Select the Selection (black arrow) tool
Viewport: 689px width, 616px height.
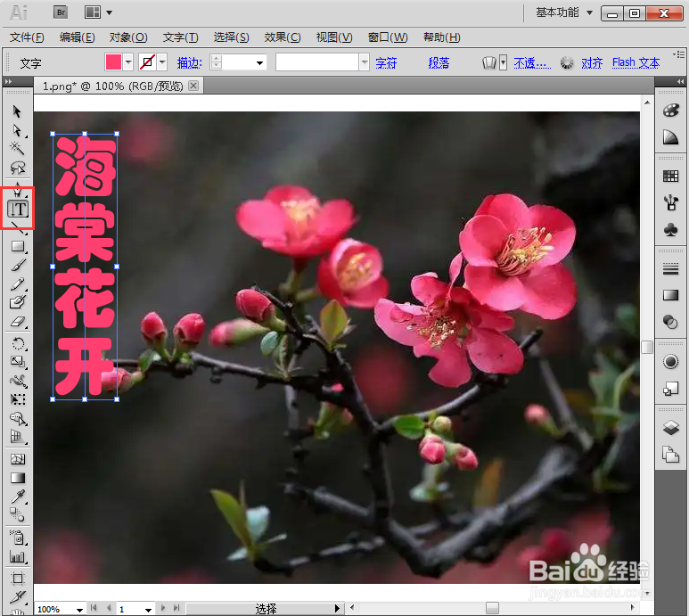17,111
